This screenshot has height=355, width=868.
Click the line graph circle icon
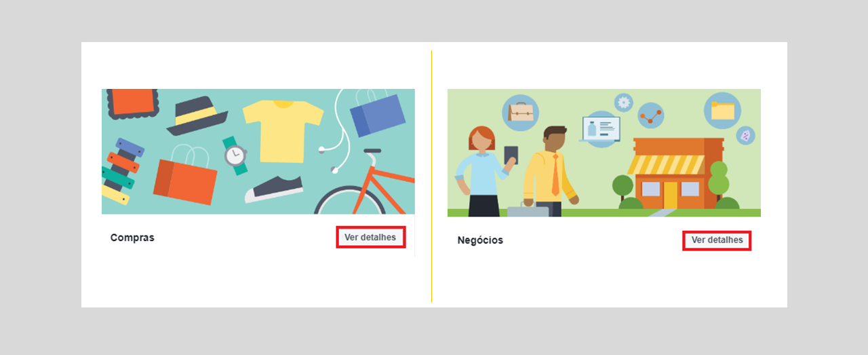(x=651, y=116)
